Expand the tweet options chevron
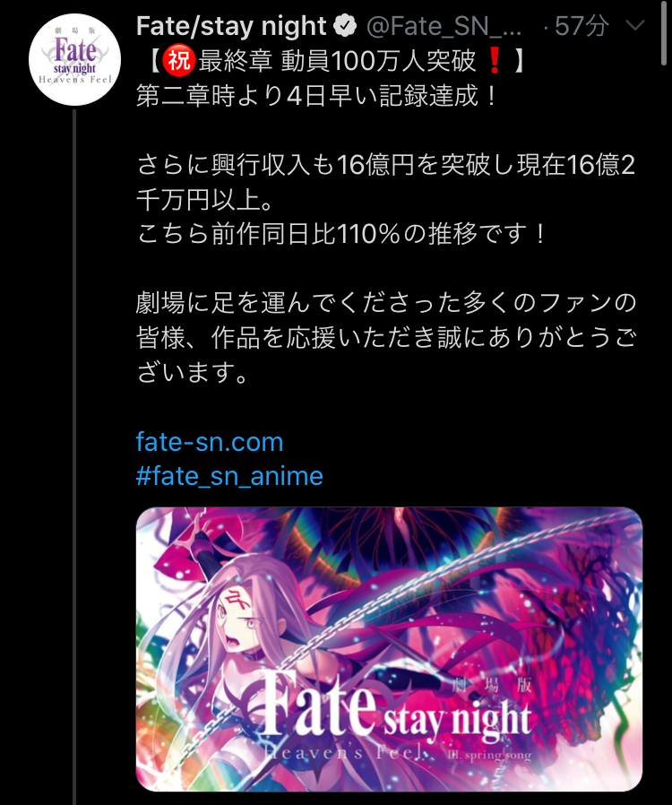This screenshot has height=805, width=672. click(x=635, y=25)
